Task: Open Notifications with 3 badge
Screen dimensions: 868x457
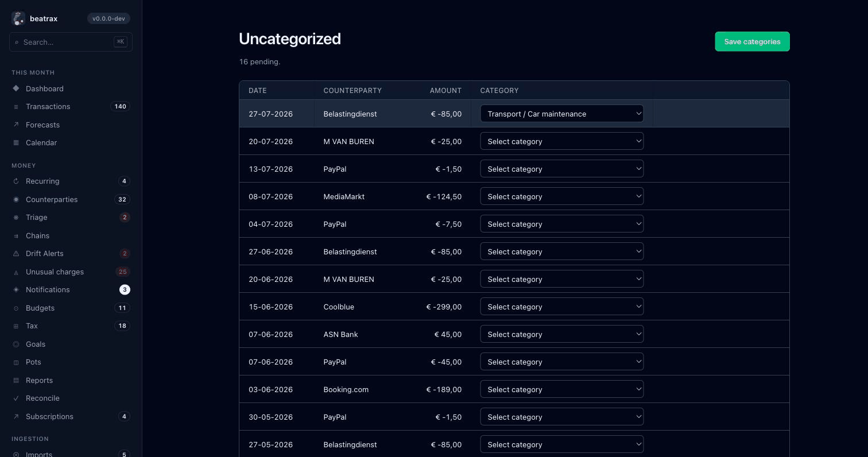Action: (71, 290)
